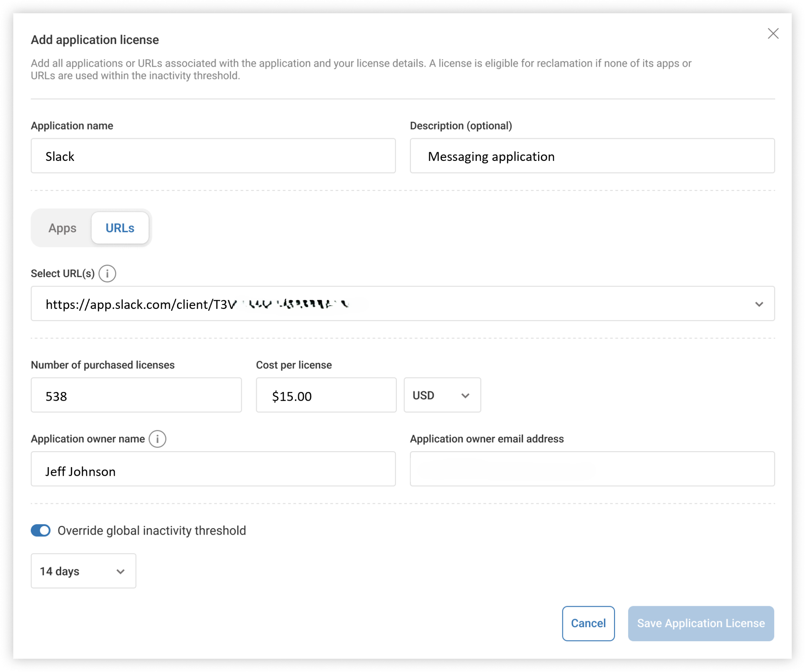Open the Select URL(s) info tooltip
This screenshot has height=672, width=805.
coord(108,273)
